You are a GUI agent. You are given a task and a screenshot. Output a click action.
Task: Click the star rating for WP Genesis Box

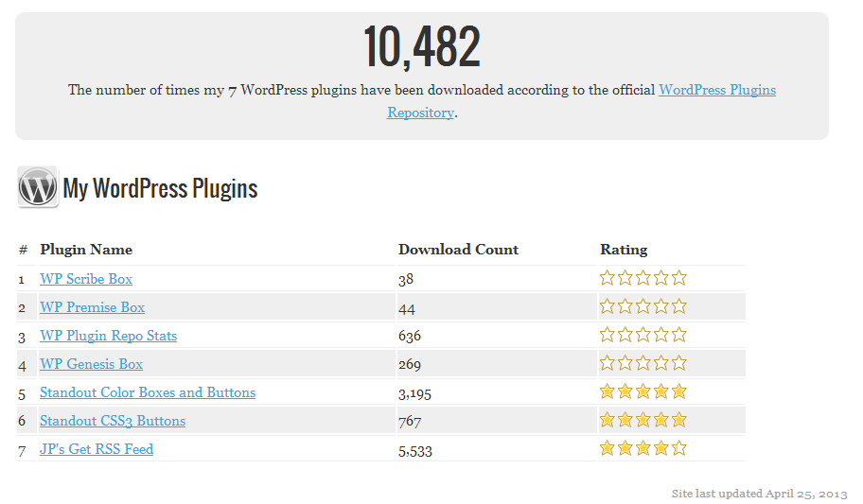pyautogui.click(x=643, y=363)
